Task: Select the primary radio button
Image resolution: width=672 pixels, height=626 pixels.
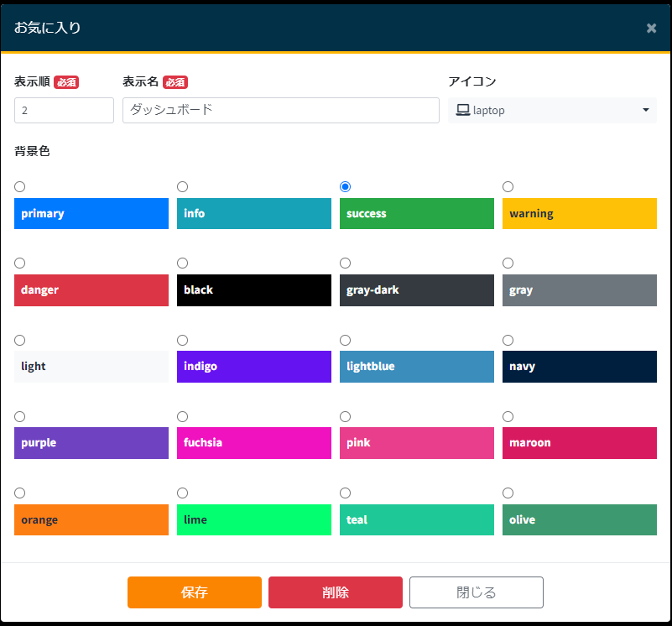Action: (20, 186)
